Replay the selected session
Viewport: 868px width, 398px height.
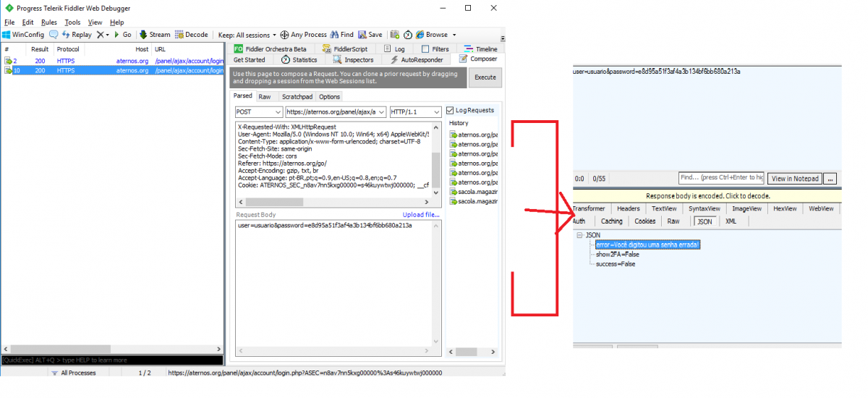pyautogui.click(x=77, y=35)
